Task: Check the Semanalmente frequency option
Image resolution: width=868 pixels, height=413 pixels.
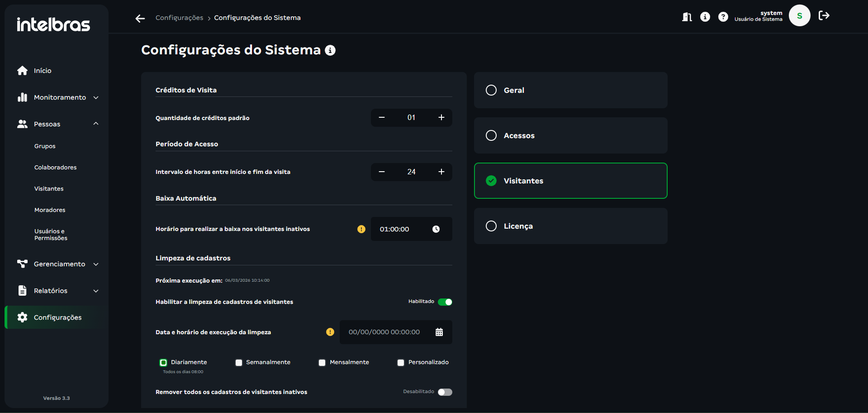Action: coord(239,363)
